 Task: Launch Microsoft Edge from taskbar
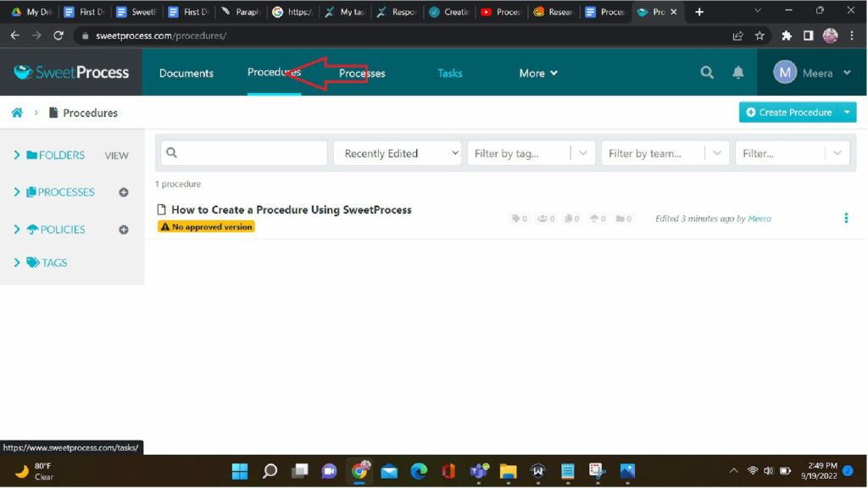tap(419, 471)
